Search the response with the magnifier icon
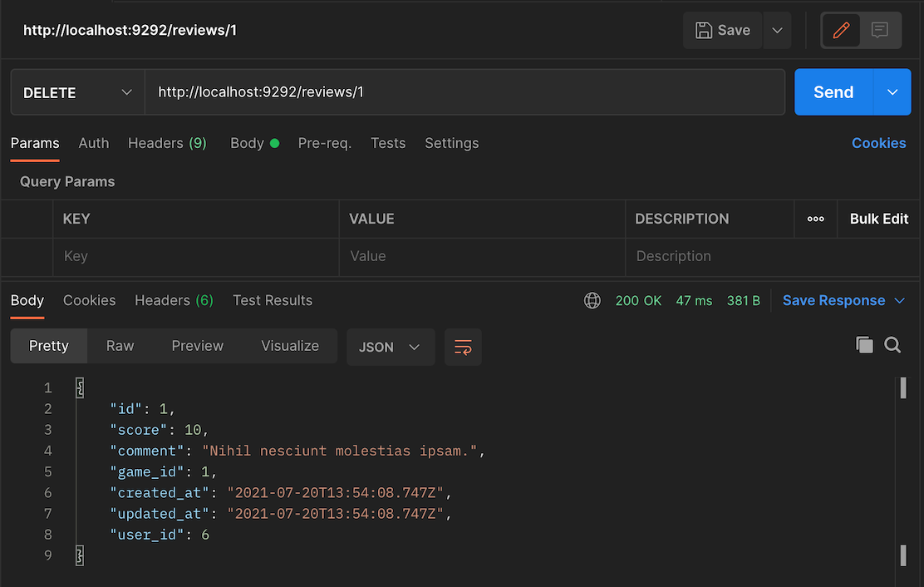Viewport: 924px width, 587px height. click(x=892, y=345)
